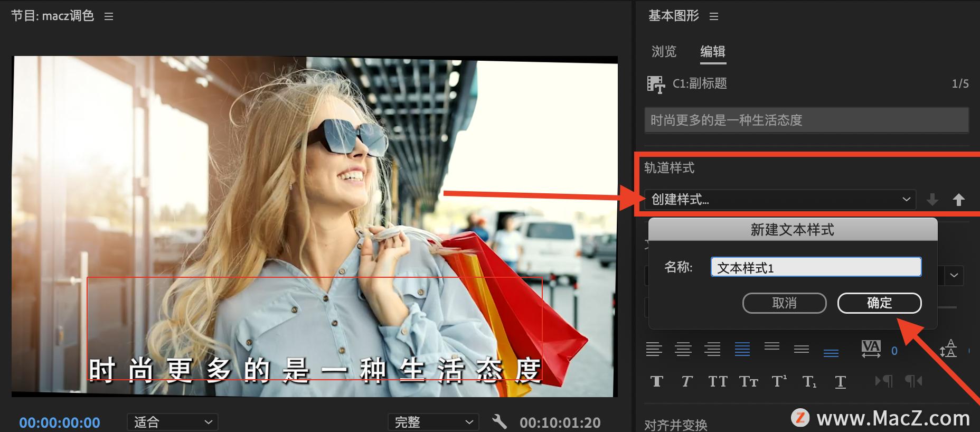Open the Essential Graphics (基本图形) panel menu
Screen dimensions: 980x432
(x=714, y=16)
